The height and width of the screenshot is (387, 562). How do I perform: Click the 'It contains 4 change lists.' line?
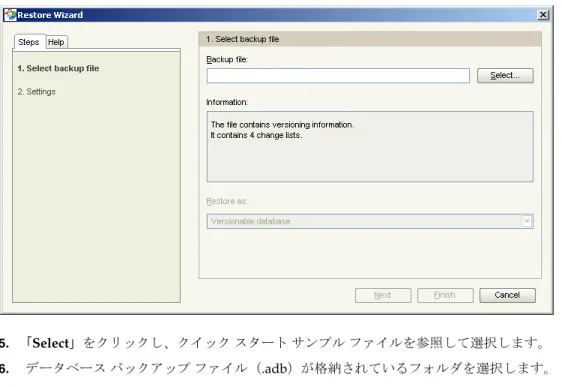click(x=256, y=135)
